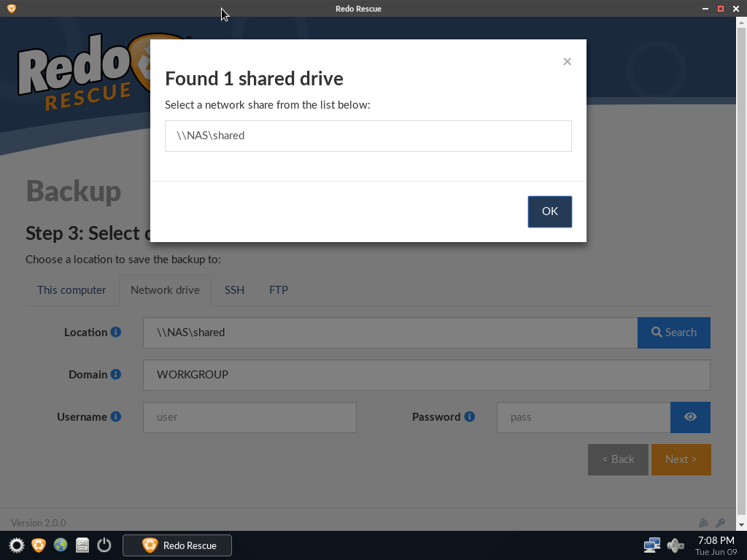
Task: Open the network monitor tray icon
Action: 651,545
